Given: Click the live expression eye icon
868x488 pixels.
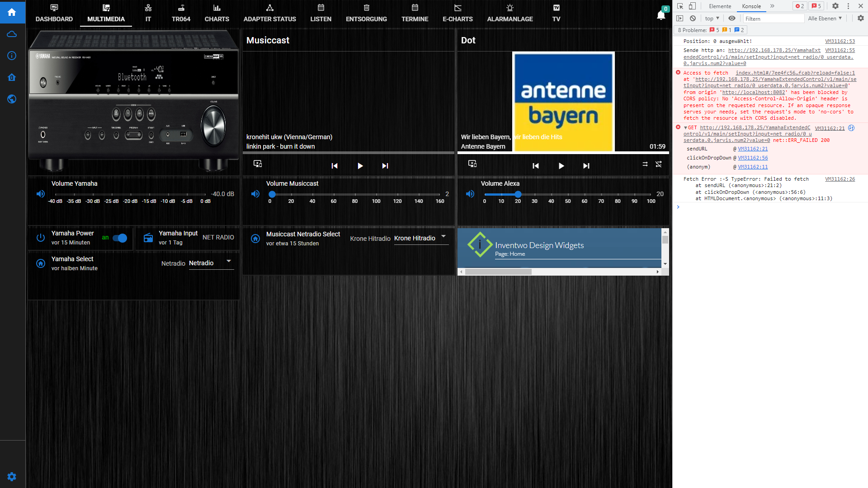Looking at the screenshot, I should 732,19.
